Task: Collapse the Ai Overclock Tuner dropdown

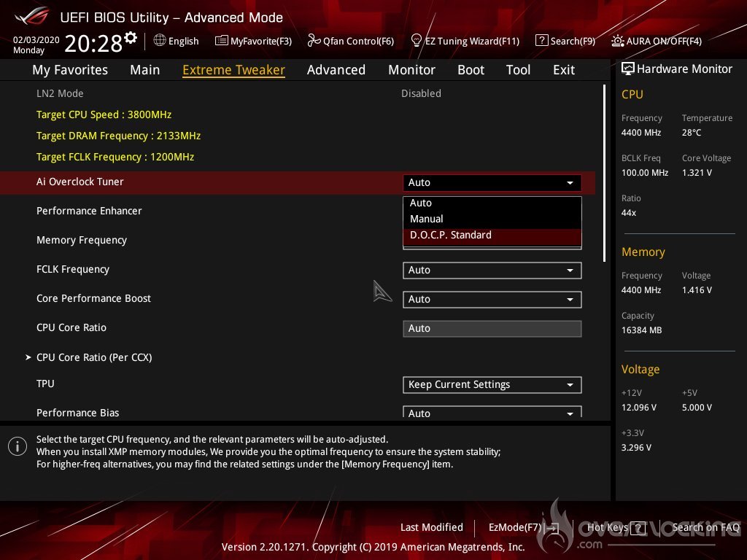Action: pyautogui.click(x=492, y=182)
